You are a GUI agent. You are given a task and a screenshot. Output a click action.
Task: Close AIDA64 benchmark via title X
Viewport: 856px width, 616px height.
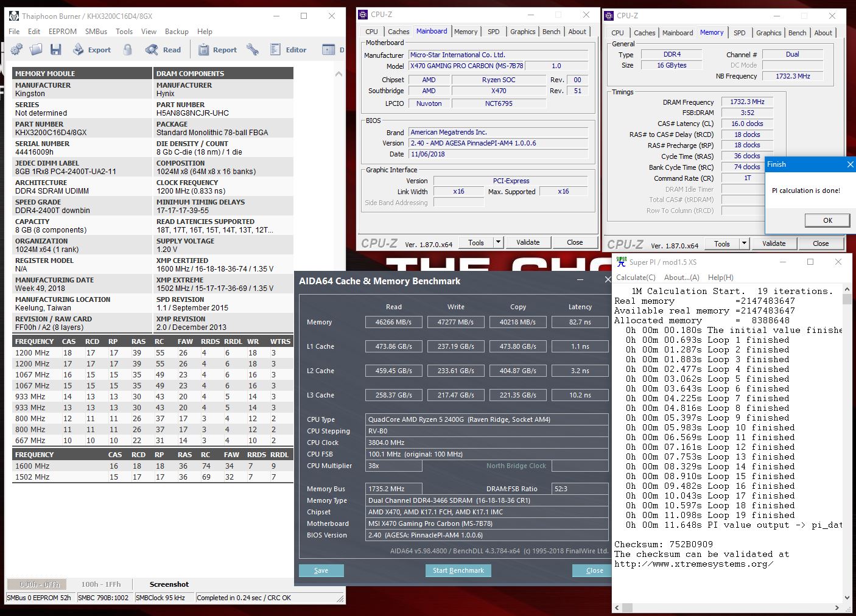pos(607,279)
